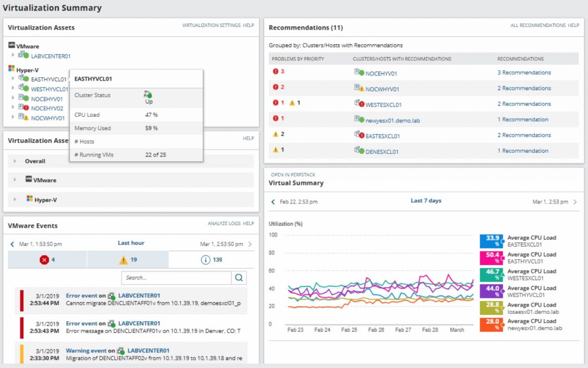588x368 pixels.
Task: Expand the LABVCENTER01 tree node
Action: pos(13,55)
